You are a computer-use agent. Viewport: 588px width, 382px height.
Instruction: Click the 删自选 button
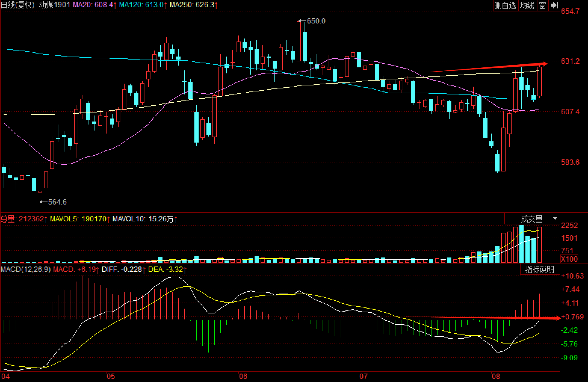505,5
